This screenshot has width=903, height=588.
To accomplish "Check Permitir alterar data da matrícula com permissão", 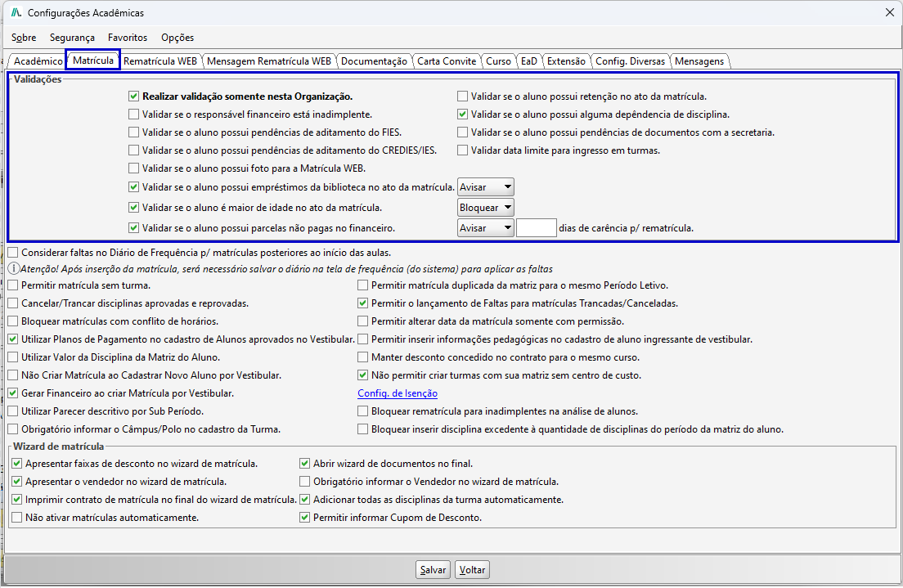I will 363,321.
